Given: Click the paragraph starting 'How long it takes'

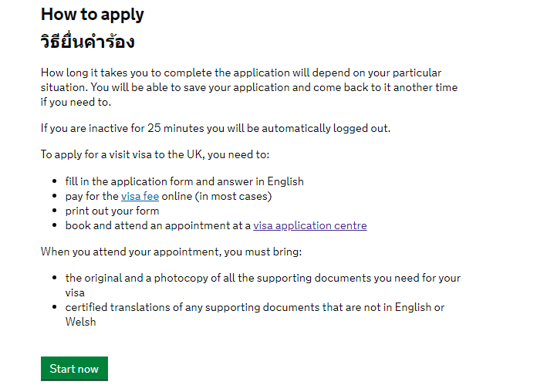Looking at the screenshot, I should [248, 87].
